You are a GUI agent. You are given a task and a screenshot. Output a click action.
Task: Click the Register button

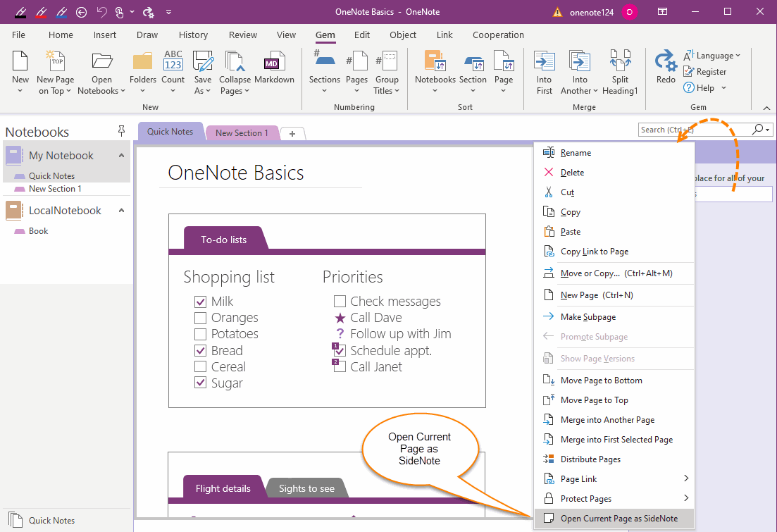coord(704,71)
